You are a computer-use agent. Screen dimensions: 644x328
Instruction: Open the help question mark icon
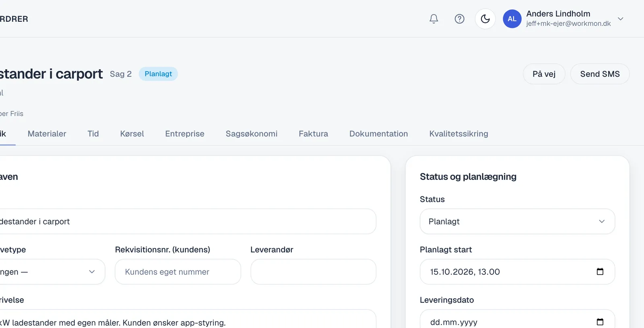coord(459,19)
